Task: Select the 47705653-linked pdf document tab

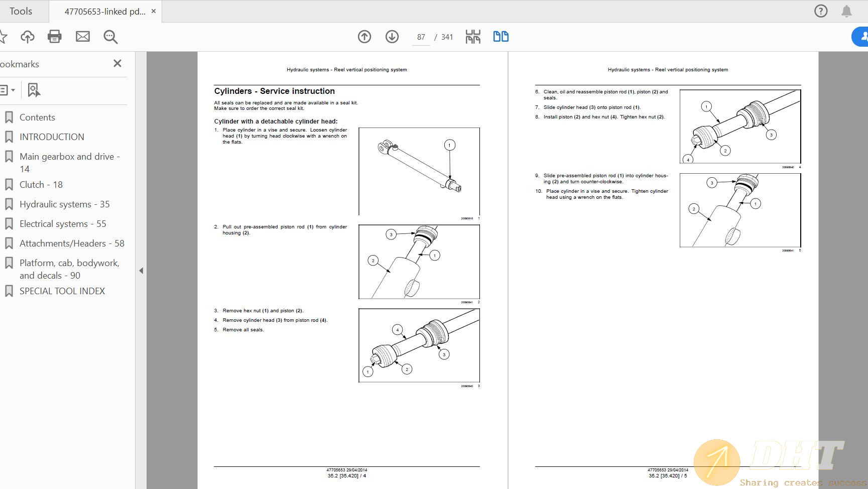Action: click(104, 11)
